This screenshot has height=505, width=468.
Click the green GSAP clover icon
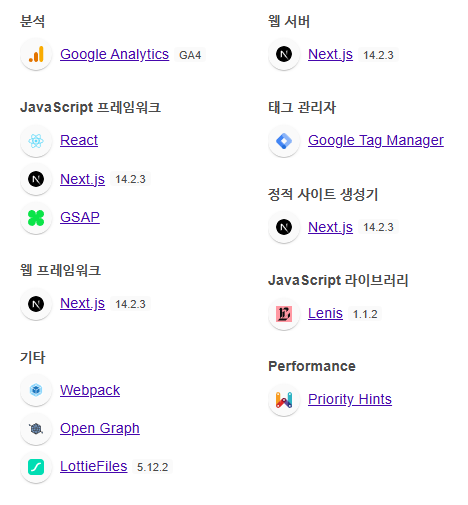click(36, 218)
